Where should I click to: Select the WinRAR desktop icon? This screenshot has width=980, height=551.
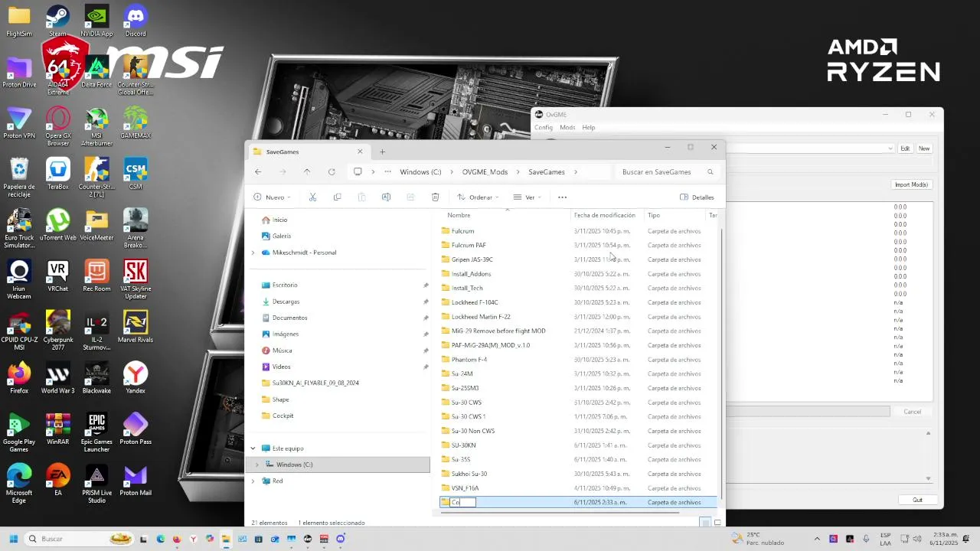pyautogui.click(x=57, y=429)
